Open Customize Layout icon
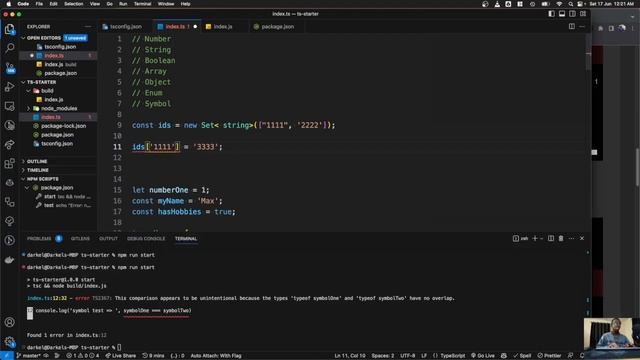Screen dimensions: 640x360 click(x=583, y=14)
